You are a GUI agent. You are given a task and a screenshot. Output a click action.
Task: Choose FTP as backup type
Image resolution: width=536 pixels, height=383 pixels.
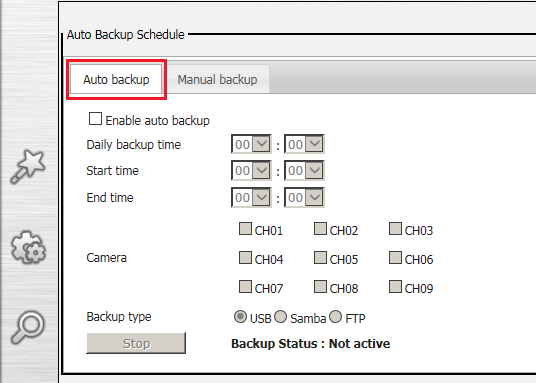click(335, 317)
